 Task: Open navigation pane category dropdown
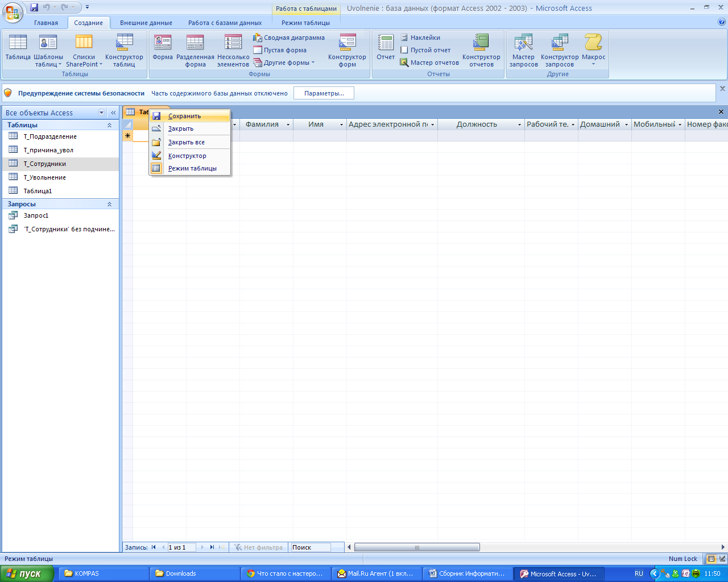click(102, 113)
